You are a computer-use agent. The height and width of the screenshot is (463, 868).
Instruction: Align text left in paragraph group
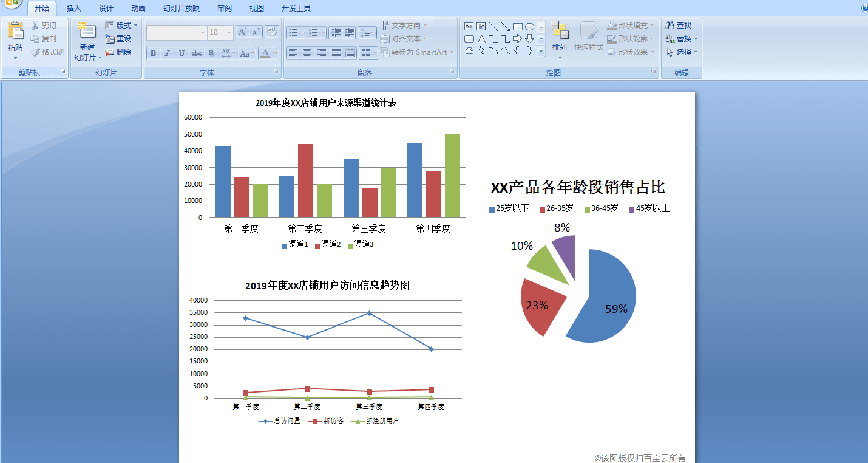tap(293, 53)
